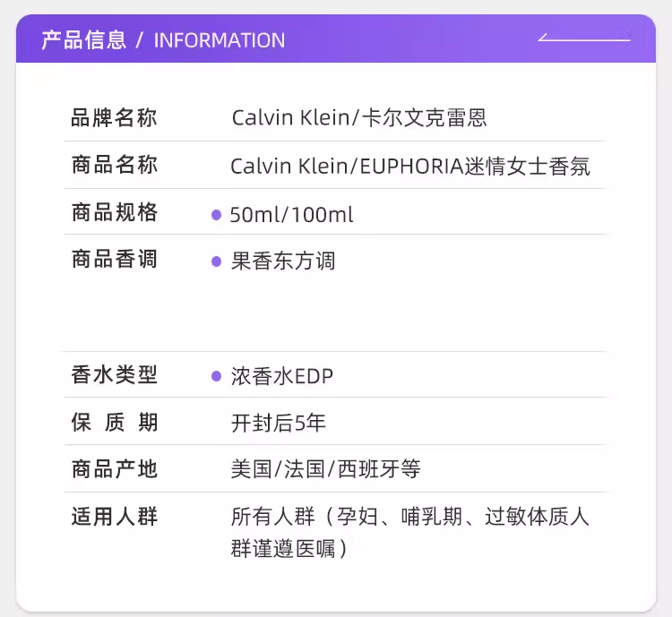Click the purple bullet beside 50ml/100ml
The width and height of the screenshot is (672, 617).
tap(216, 215)
